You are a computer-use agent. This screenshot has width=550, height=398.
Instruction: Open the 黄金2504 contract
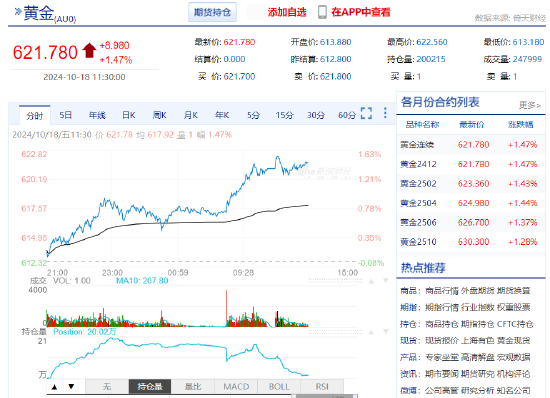pos(471,203)
